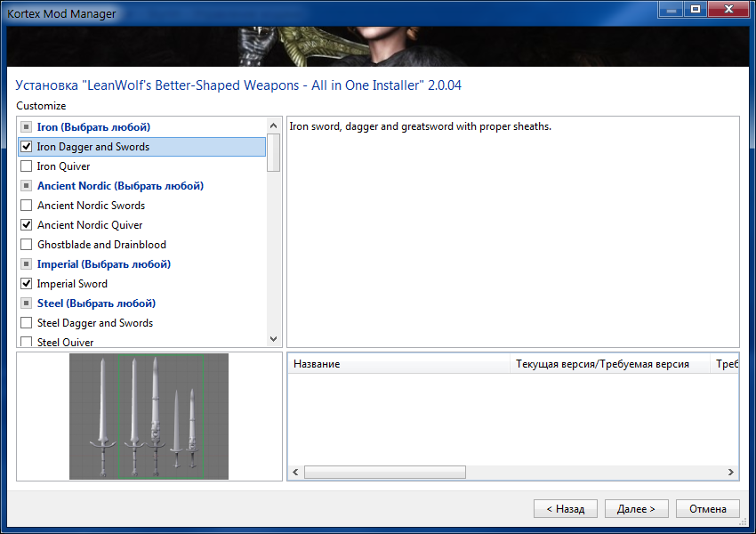Check the Iron Quiver option
This screenshot has width=756, height=534.
tap(27, 166)
